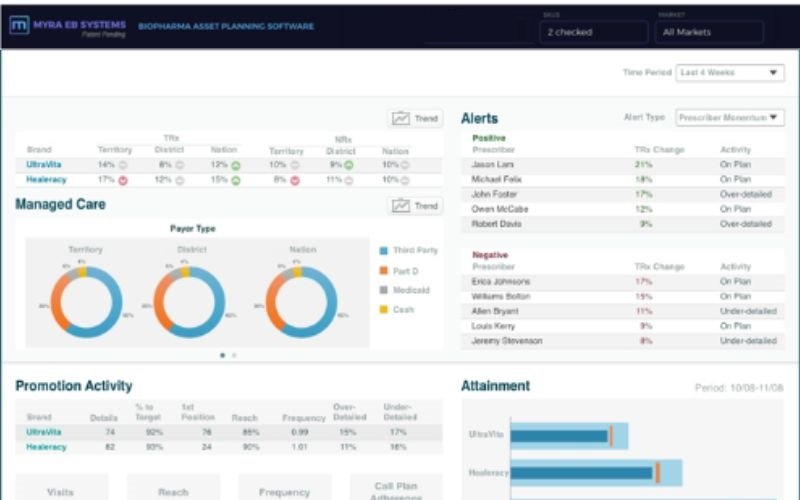Click the Frequency tab under Promotion Activity

tap(285, 488)
